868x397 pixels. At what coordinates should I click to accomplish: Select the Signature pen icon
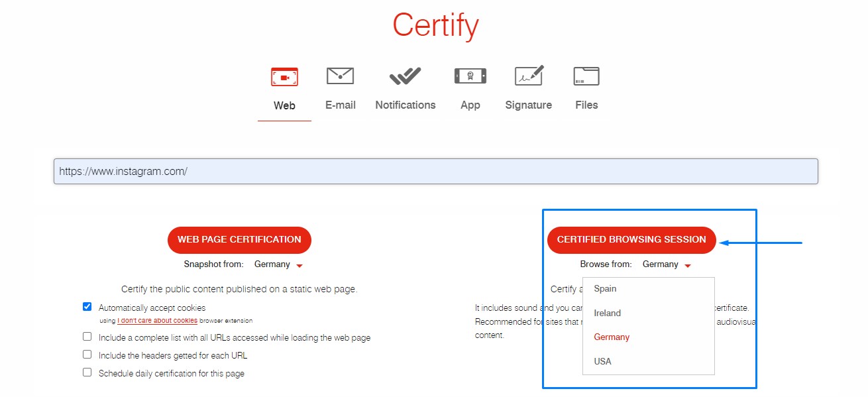pos(529,76)
